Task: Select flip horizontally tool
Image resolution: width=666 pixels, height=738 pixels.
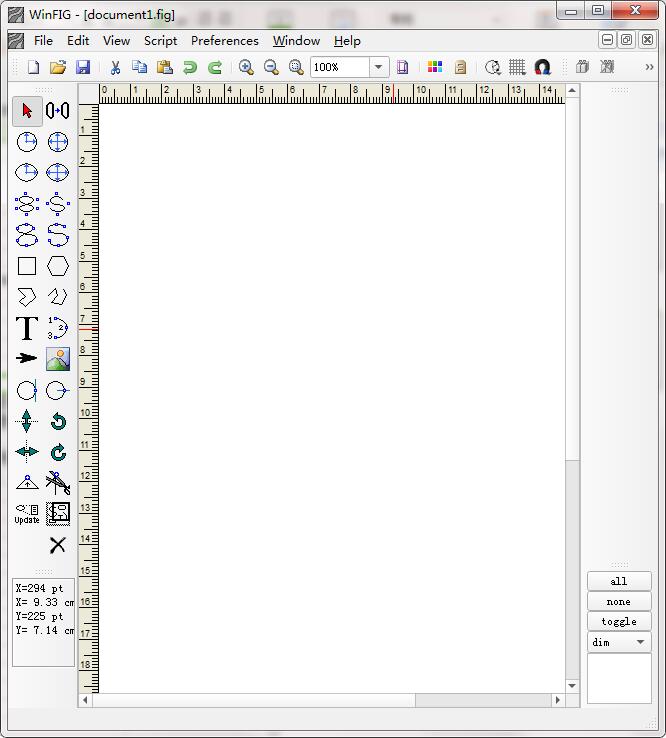Action: pyautogui.click(x=27, y=452)
